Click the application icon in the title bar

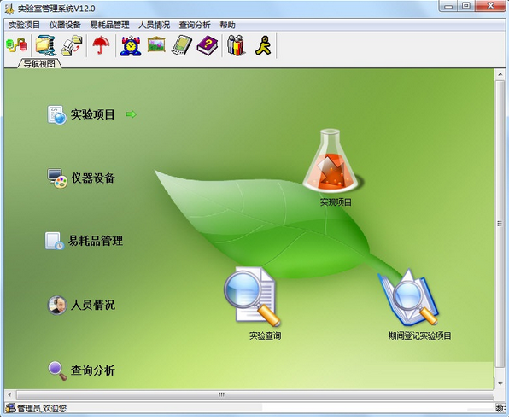coord(10,9)
